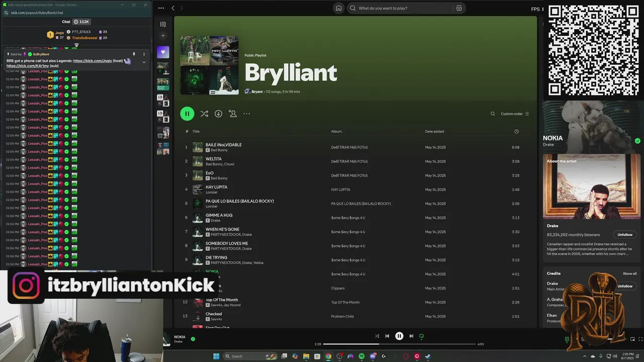The image size is (644, 362).
Task: Go to Spotify Home
Action: [x=339, y=8]
